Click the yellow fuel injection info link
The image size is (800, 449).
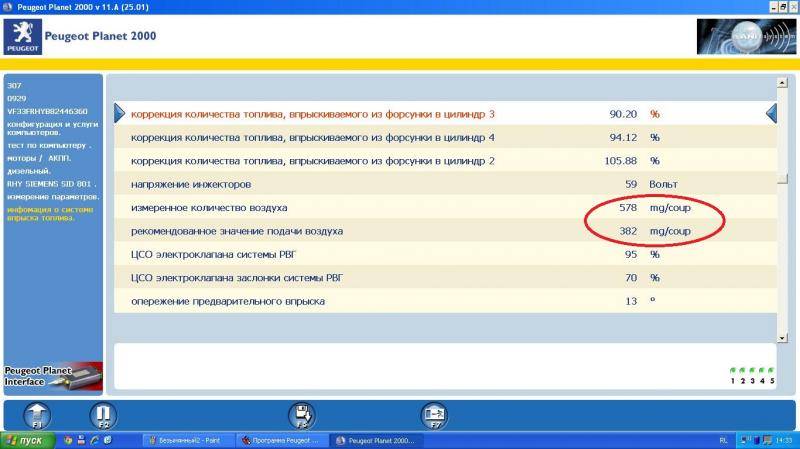pyautogui.click(x=51, y=214)
